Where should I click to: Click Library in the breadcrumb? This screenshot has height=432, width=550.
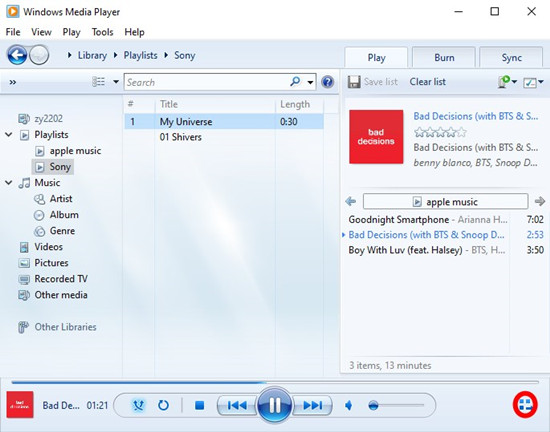pos(92,55)
